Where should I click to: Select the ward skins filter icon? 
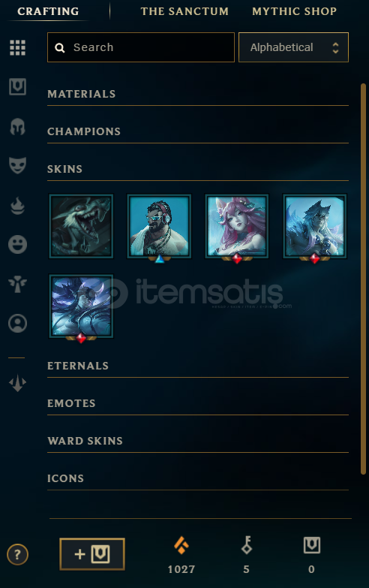coord(17,284)
